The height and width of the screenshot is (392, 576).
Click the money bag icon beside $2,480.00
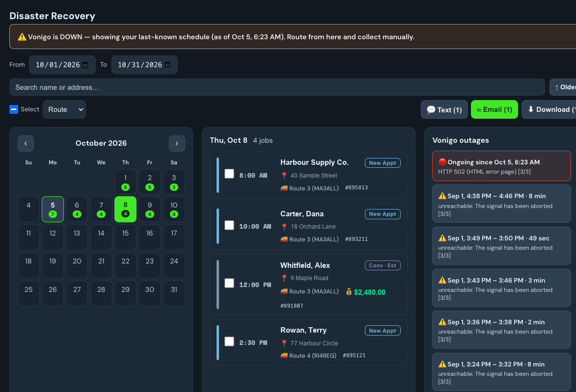349,292
